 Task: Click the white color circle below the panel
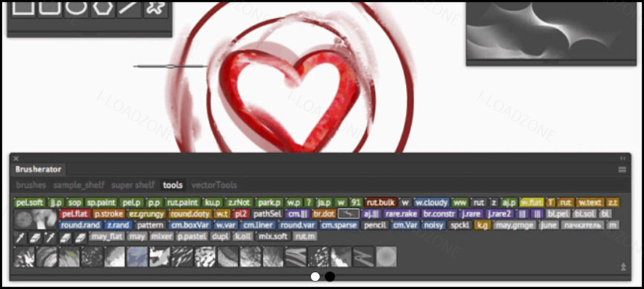[315, 277]
